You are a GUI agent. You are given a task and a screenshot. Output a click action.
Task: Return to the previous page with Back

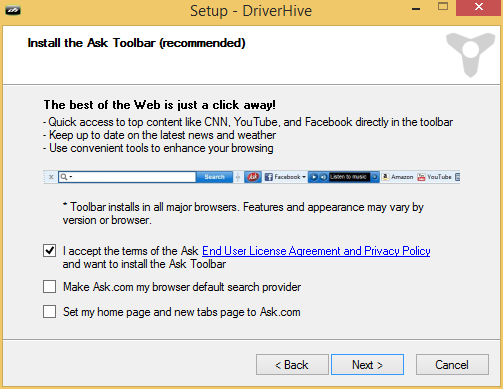[292, 365]
